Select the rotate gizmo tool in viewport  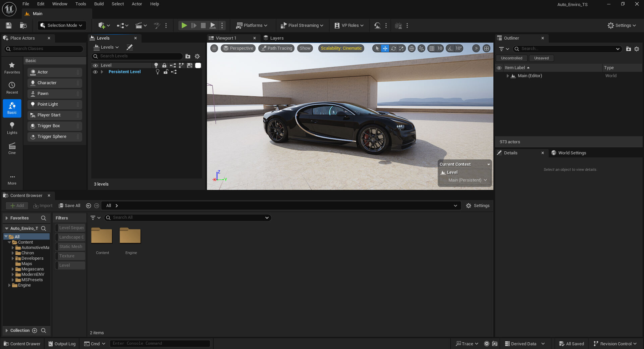[x=393, y=48]
